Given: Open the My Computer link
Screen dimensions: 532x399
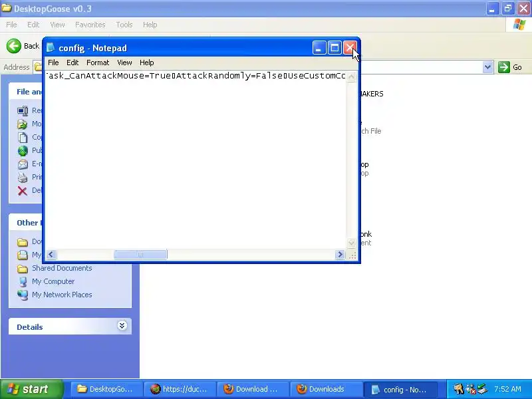Looking at the screenshot, I should point(53,281).
